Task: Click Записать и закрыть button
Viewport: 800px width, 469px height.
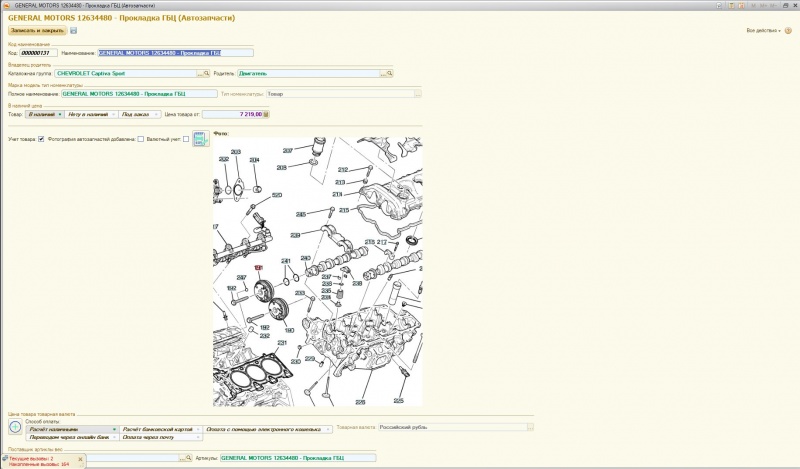Action: pos(37,31)
